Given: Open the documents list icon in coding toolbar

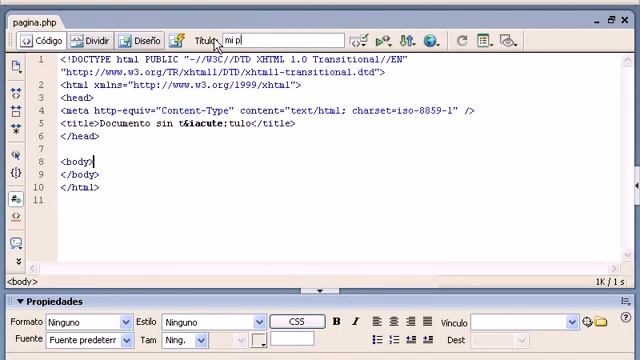Looking at the screenshot, I should coord(16,67).
